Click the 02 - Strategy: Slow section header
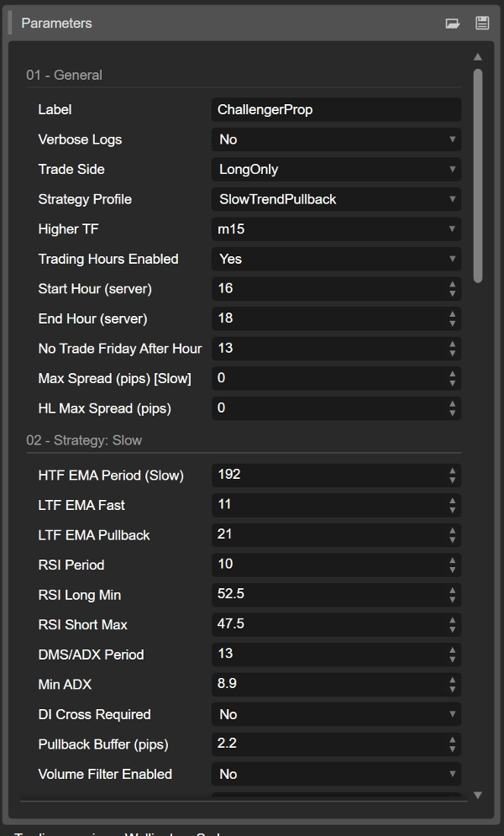Image resolution: width=504 pixels, height=836 pixels. 84,440
